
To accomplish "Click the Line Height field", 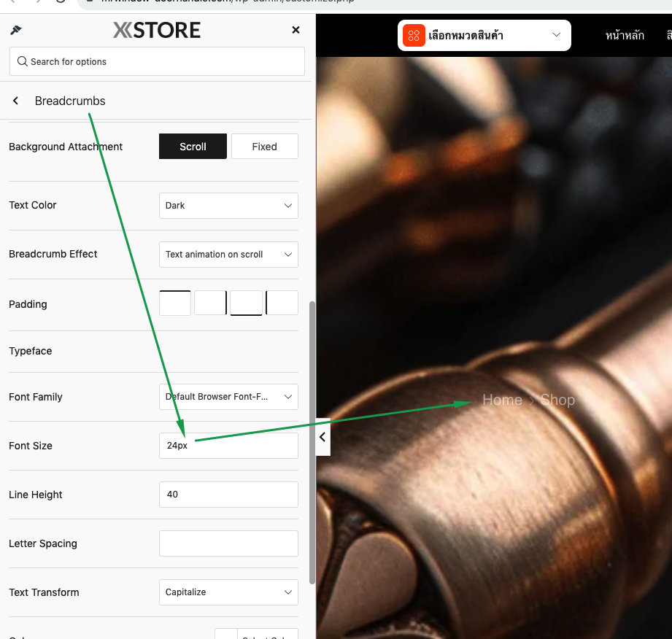I will tap(228, 494).
